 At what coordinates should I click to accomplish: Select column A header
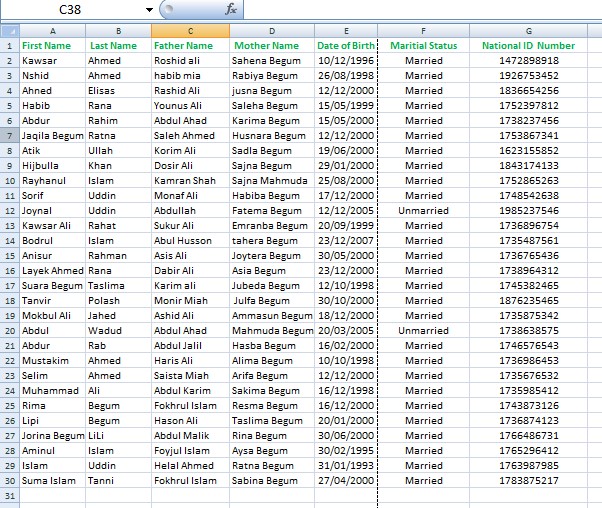[x=52, y=31]
